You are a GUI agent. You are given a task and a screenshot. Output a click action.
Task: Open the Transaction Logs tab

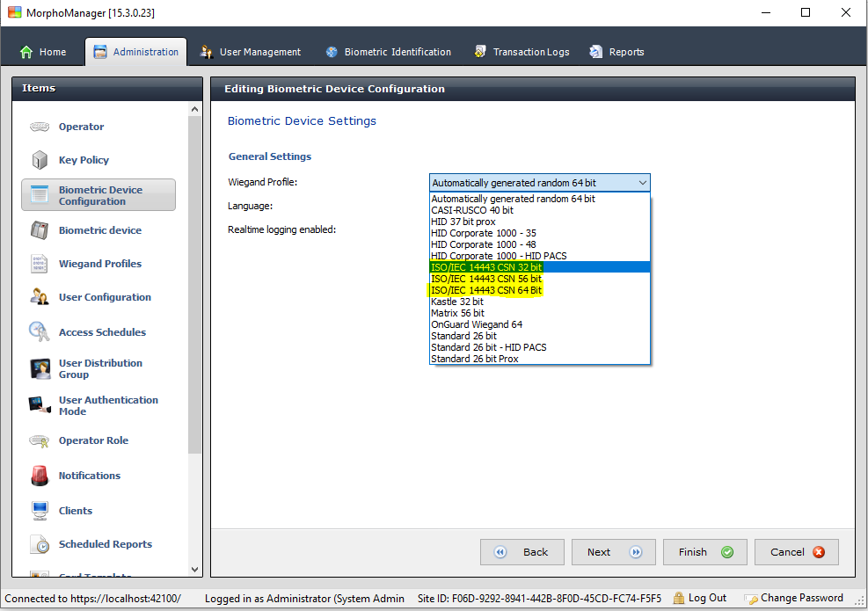521,51
